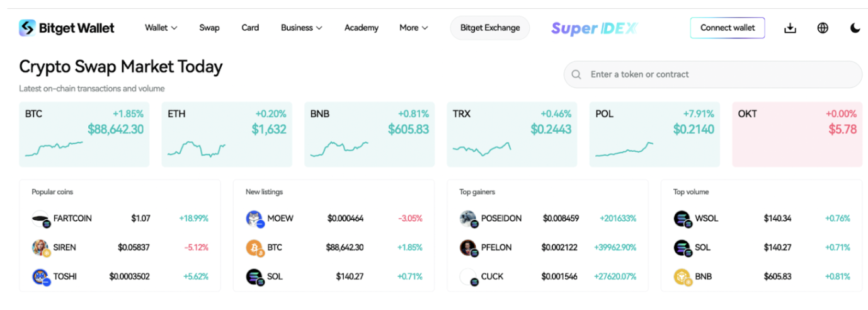Expand the Business dropdown menu
The image size is (868, 310).
pos(301,28)
